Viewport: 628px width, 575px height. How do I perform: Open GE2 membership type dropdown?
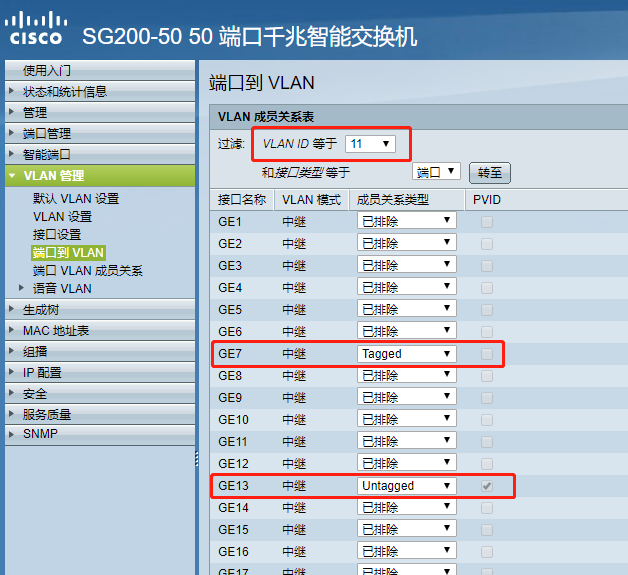(407, 243)
